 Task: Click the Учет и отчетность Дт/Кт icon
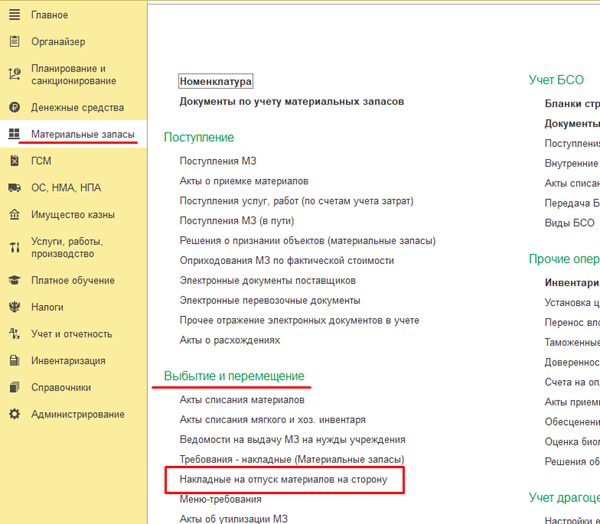pyautogui.click(x=15, y=334)
